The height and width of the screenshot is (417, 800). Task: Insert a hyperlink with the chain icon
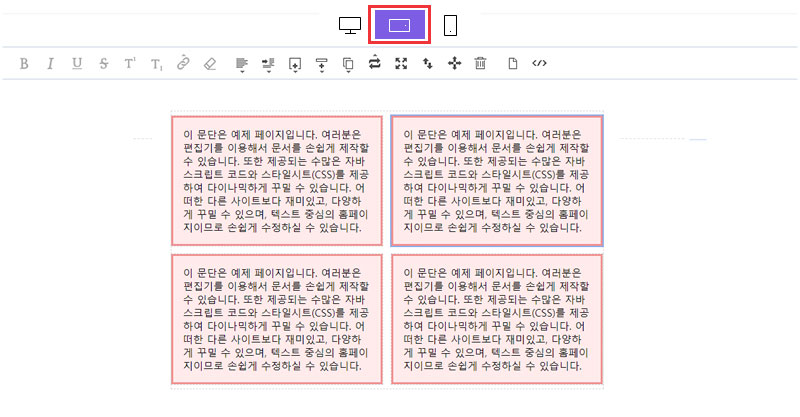tap(183, 64)
